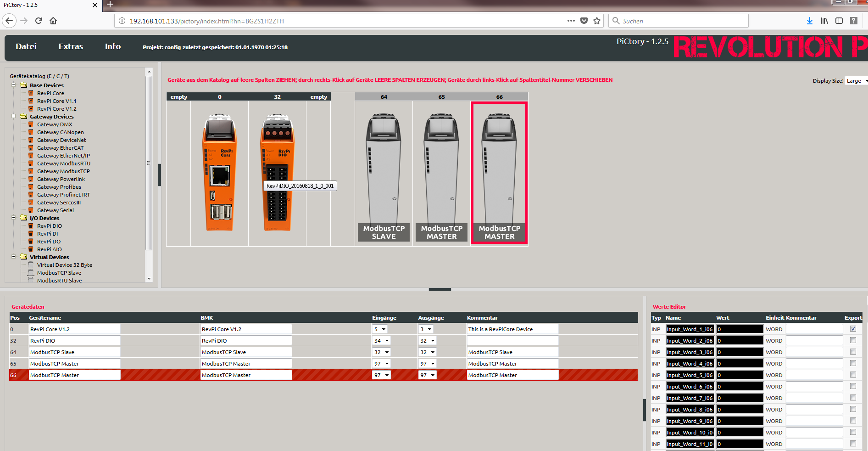Viewport: 868px width, 451px height.
Task: Open the Display Size dropdown
Action: (x=856, y=81)
